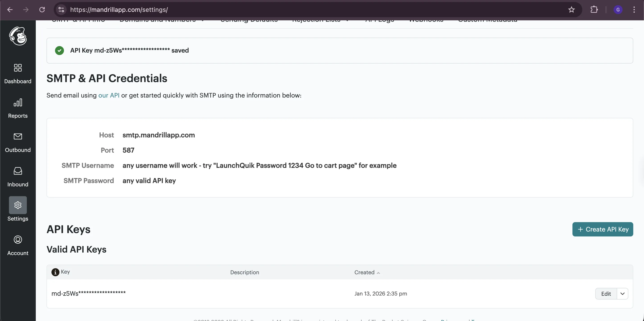Open the Chrome profile avatar G
The width and height of the screenshot is (644, 321).
click(618, 9)
